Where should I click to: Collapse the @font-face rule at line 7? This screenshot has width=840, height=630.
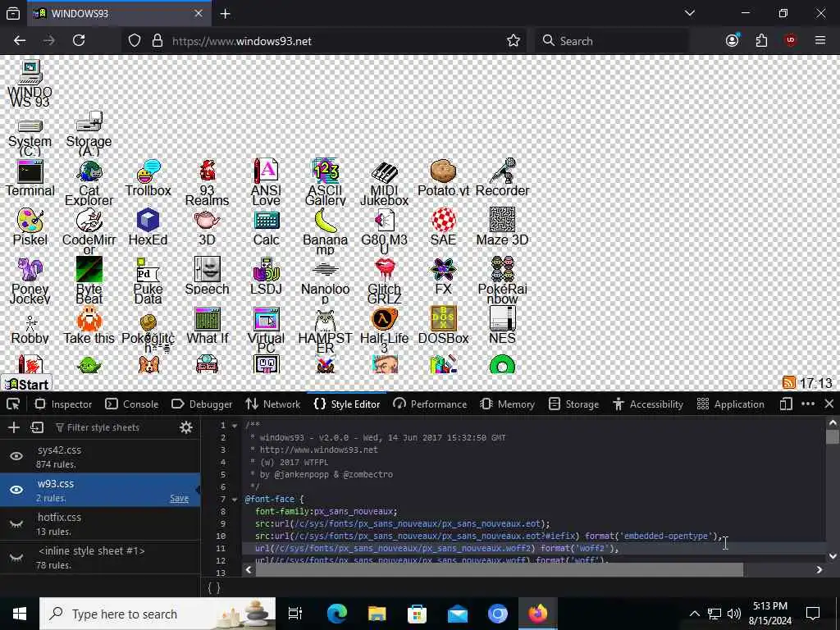[x=234, y=500]
